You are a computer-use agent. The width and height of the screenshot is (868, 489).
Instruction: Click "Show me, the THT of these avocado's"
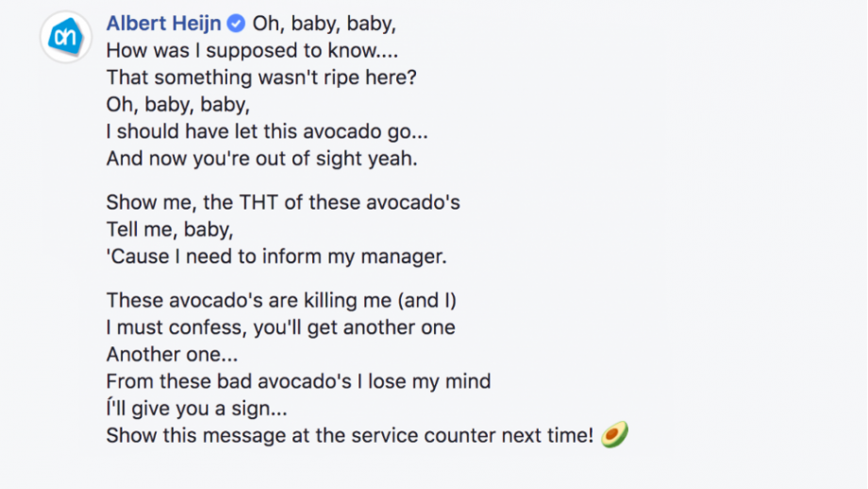tap(283, 202)
